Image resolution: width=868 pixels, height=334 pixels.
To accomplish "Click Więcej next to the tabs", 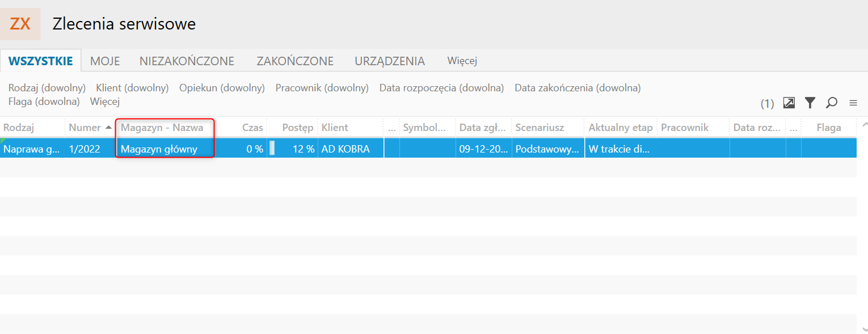I will point(462,61).
